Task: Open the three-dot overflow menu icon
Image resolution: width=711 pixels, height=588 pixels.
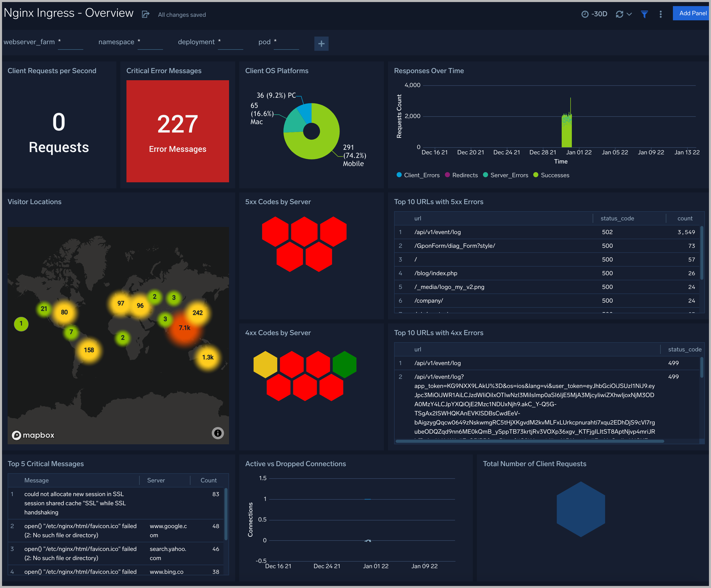Action: [x=661, y=12]
